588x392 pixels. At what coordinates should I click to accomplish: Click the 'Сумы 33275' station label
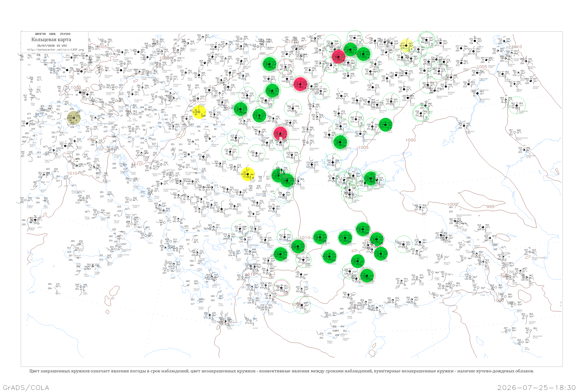pyautogui.click(x=361, y=107)
